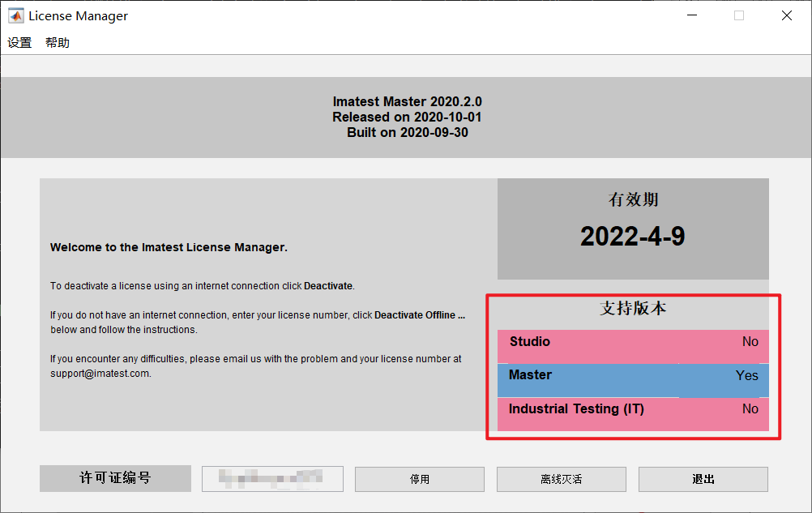Click the Yes value beside Master
The width and height of the screenshot is (812, 513).
click(x=746, y=376)
